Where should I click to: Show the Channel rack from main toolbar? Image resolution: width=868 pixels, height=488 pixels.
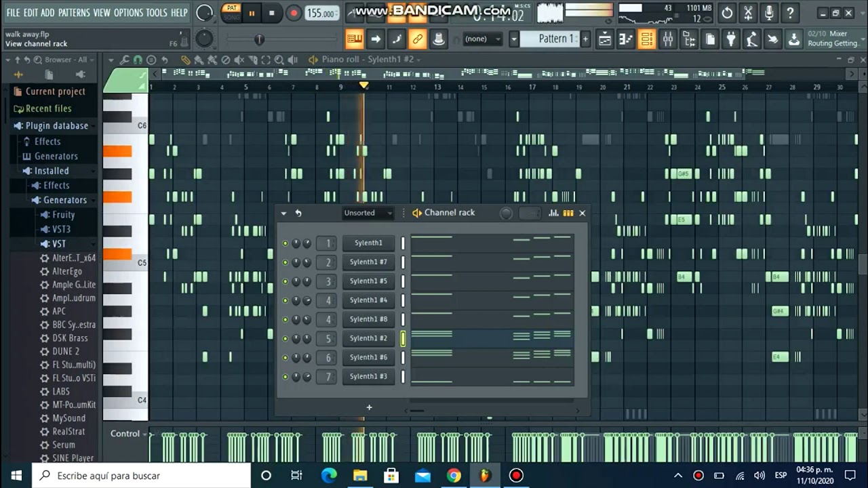pyautogui.click(x=647, y=39)
